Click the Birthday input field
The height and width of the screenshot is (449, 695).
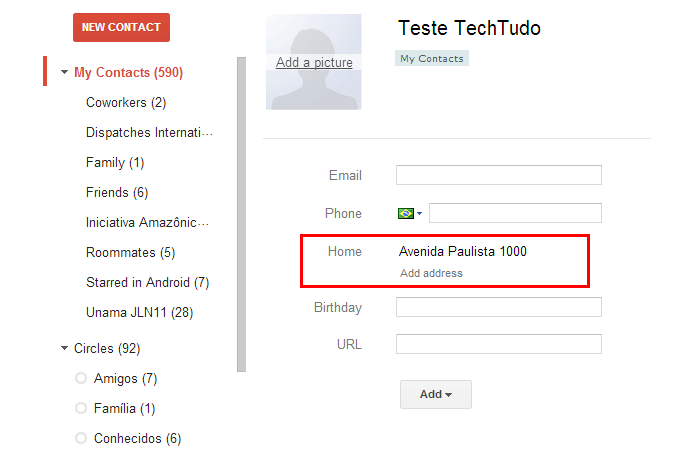point(499,307)
